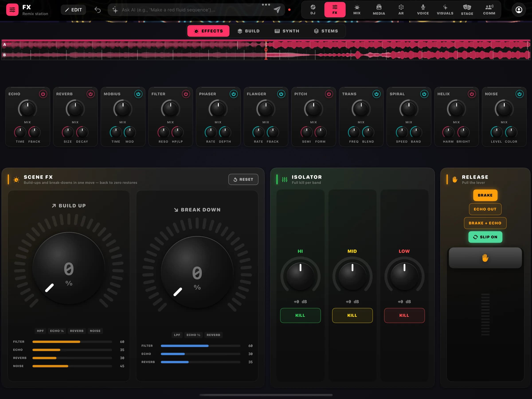Switch to the BUILD tab
This screenshot has height=399, width=532.
[x=248, y=31]
